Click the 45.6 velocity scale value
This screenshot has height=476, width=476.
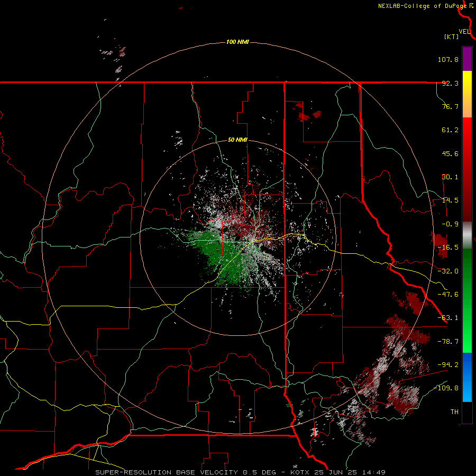click(450, 153)
